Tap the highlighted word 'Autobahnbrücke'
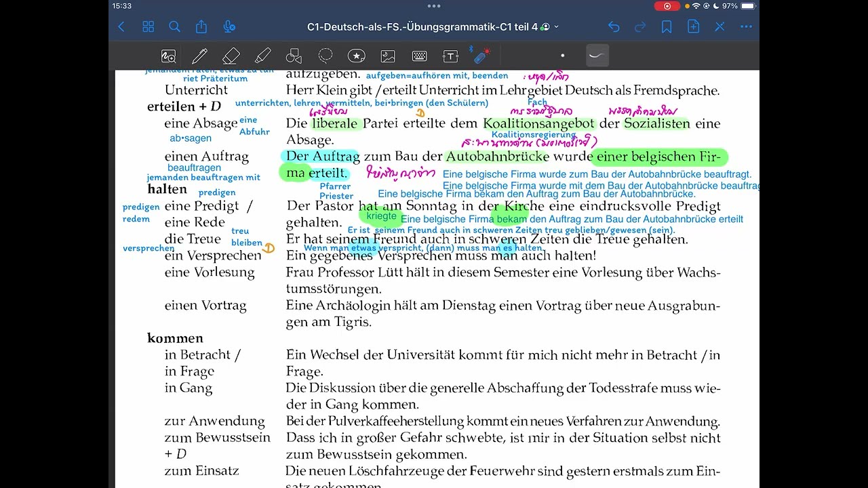The width and height of the screenshot is (868, 488). pyautogui.click(x=497, y=157)
